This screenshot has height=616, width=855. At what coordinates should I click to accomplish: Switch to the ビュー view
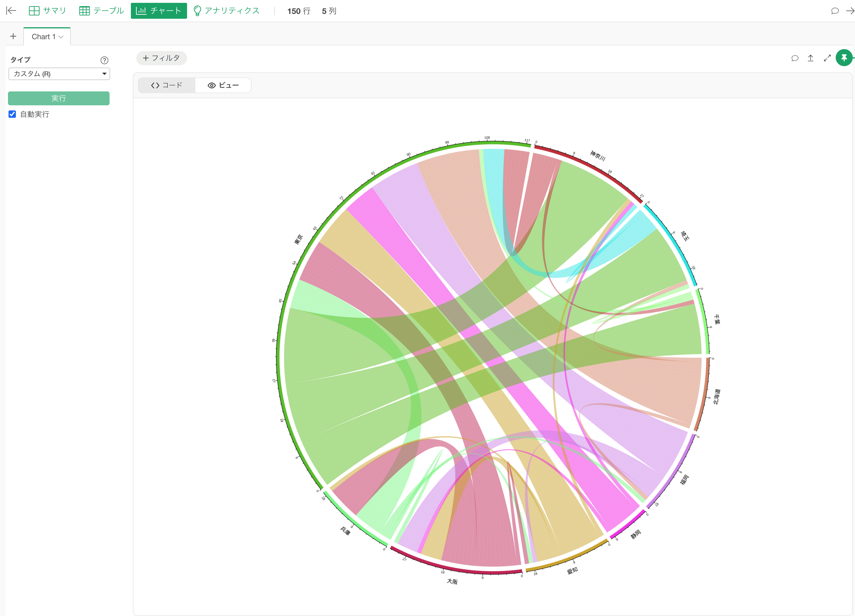click(223, 85)
